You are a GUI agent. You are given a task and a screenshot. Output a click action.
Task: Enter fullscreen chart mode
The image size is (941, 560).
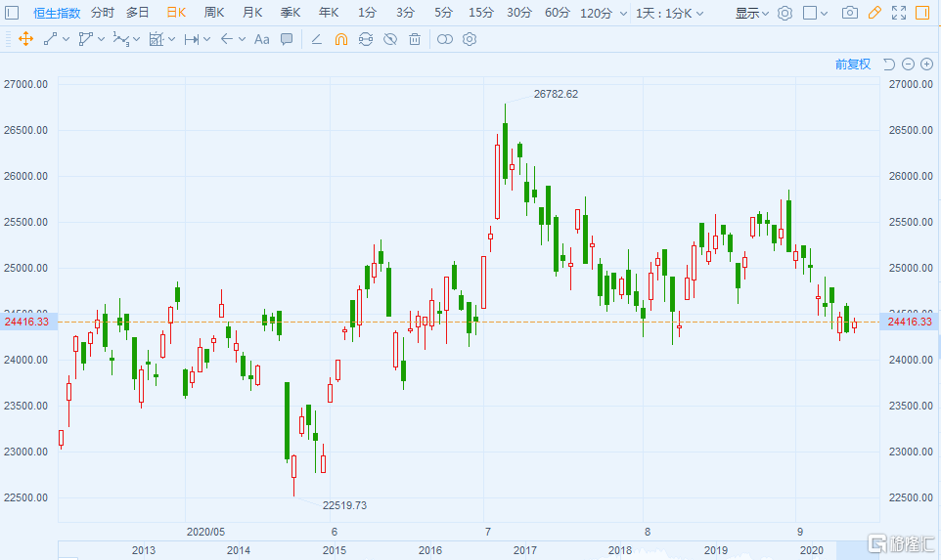pos(899,13)
